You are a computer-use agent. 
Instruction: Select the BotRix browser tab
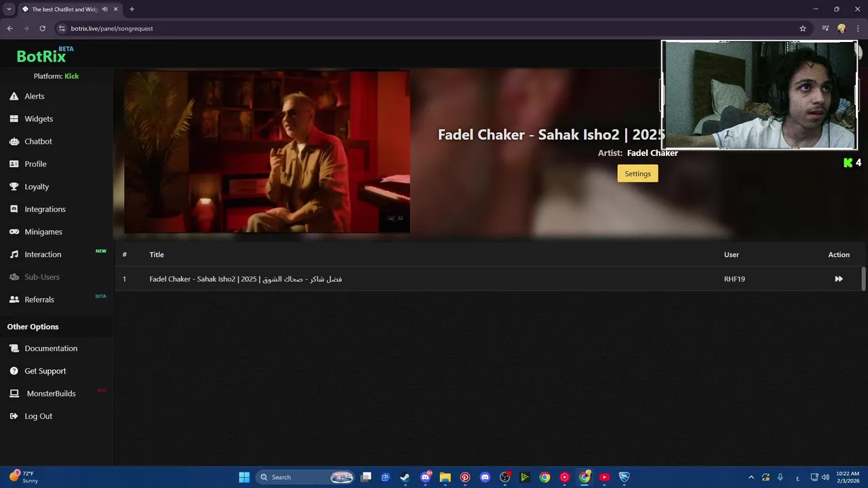tap(70, 9)
